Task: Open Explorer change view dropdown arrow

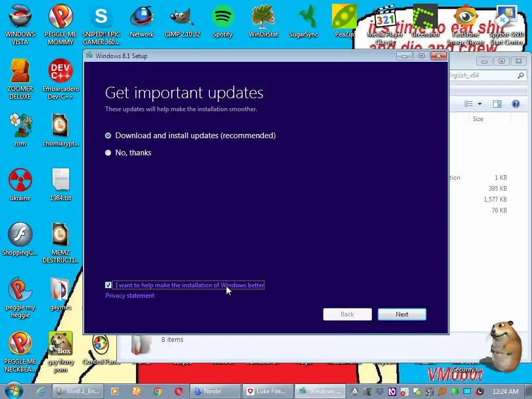Action: click(x=480, y=104)
